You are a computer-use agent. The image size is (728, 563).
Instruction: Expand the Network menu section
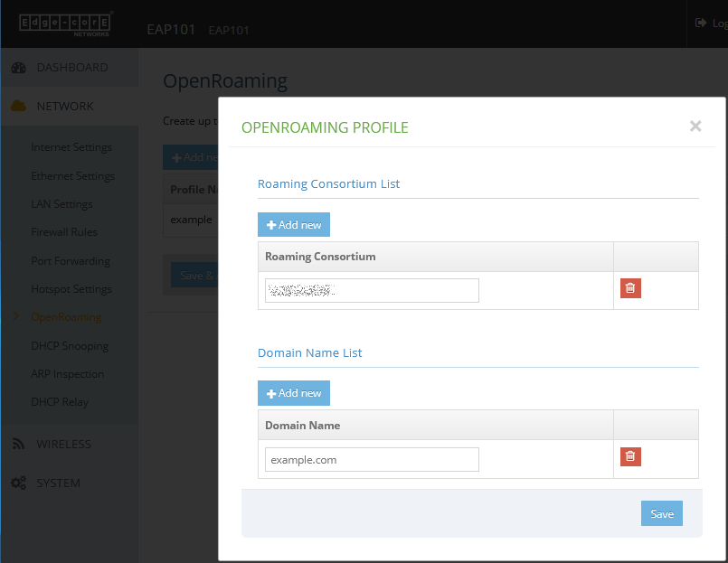[70, 107]
